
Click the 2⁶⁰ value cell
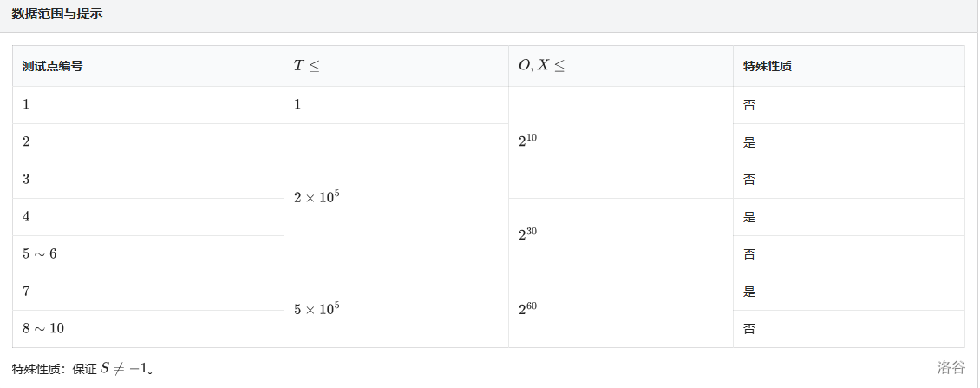[x=528, y=309]
